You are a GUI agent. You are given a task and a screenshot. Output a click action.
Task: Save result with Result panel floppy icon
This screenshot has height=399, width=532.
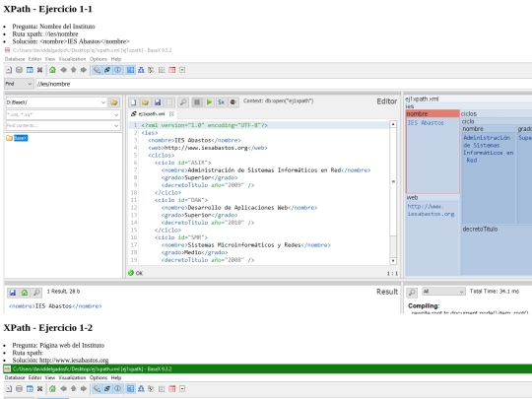tap(13, 293)
